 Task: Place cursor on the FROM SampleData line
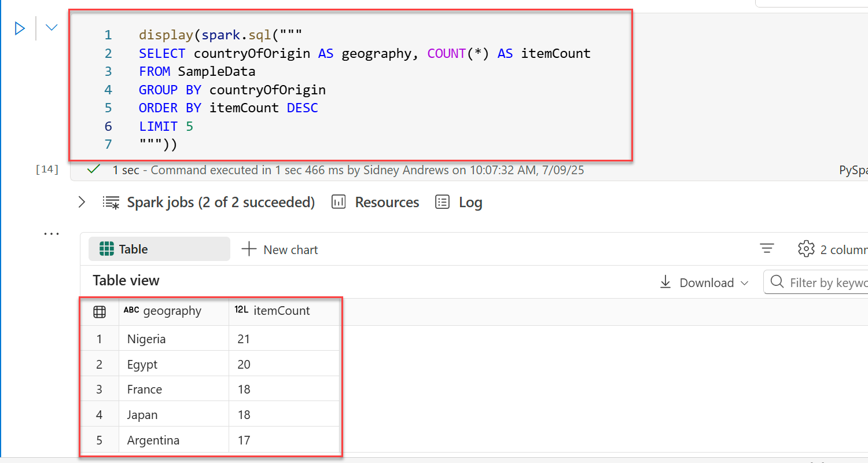(197, 71)
